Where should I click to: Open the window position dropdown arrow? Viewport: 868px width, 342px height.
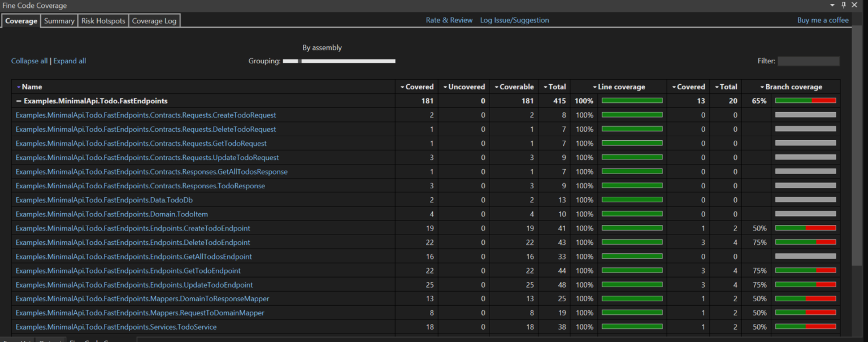pos(832,5)
